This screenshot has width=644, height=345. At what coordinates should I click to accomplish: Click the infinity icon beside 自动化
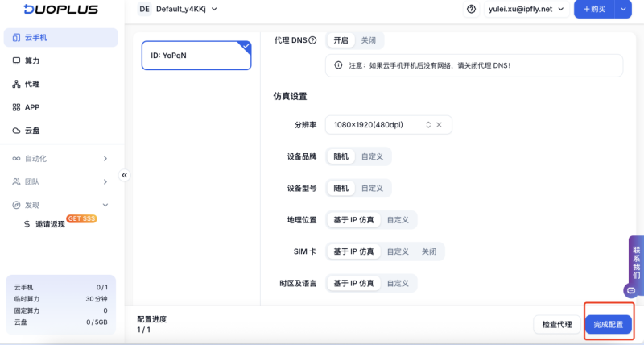(16, 158)
